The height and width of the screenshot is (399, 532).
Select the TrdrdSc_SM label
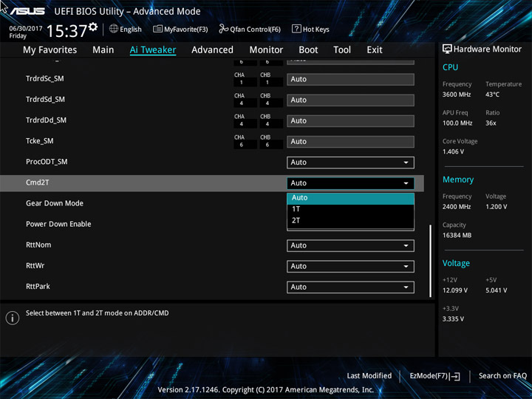coord(45,79)
